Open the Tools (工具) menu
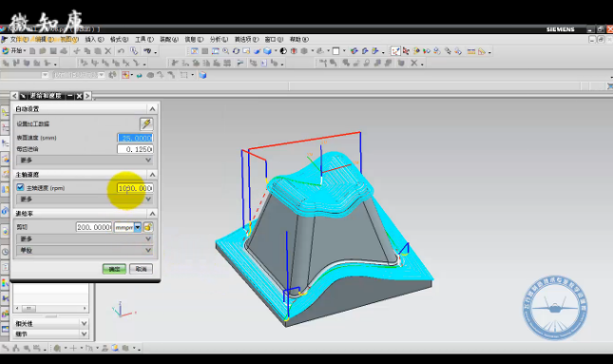The height and width of the screenshot is (364, 613). pos(144,40)
